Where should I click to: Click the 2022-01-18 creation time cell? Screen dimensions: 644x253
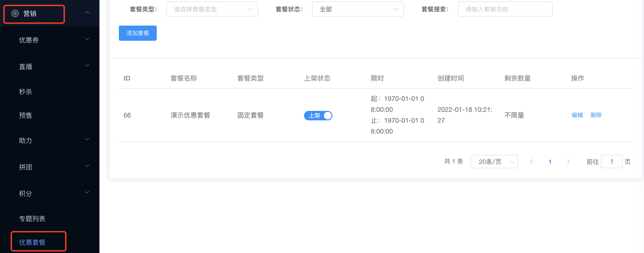[x=465, y=115]
